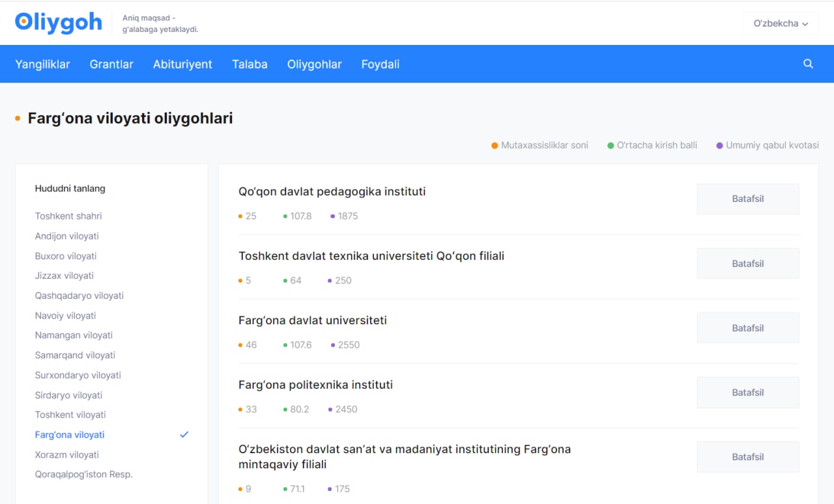Image resolution: width=834 pixels, height=504 pixels.
Task: Click the O'rtacha kirish balli legend label
Action: 657,145
